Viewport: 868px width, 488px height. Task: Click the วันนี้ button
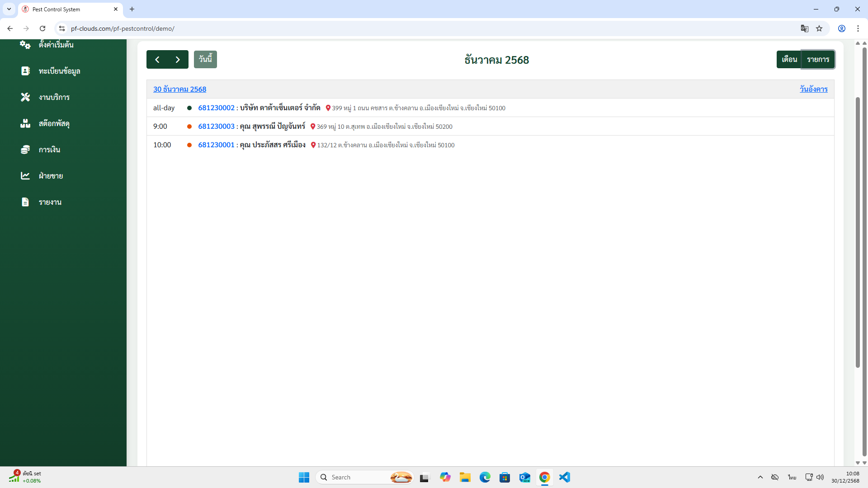205,60
